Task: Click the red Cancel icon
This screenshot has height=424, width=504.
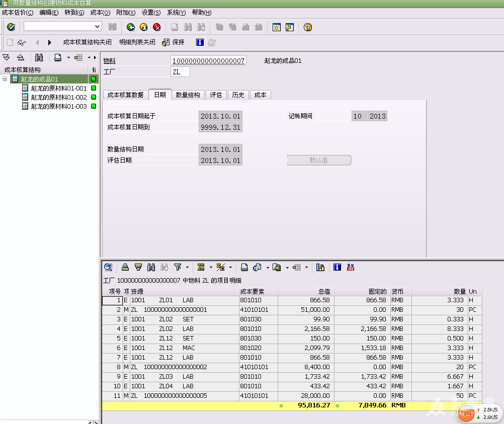Action: (x=157, y=27)
